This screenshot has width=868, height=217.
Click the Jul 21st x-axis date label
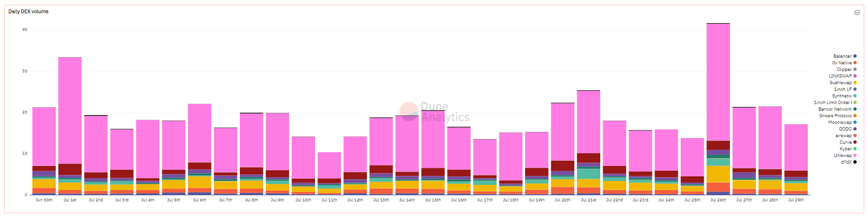tap(588, 200)
